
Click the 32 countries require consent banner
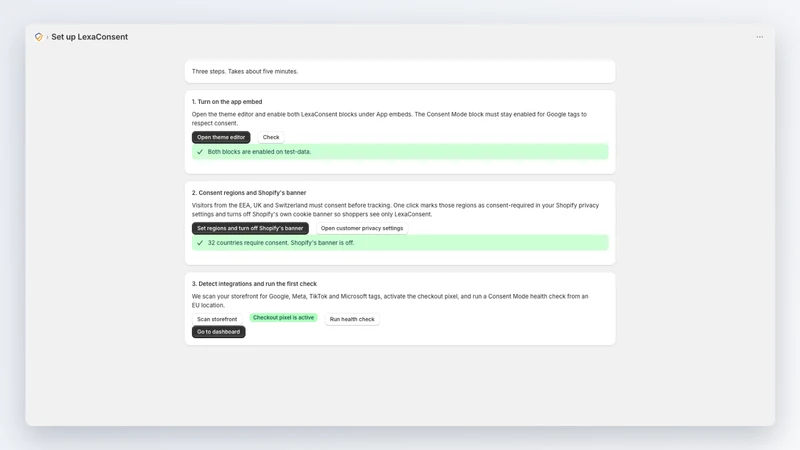click(x=400, y=243)
